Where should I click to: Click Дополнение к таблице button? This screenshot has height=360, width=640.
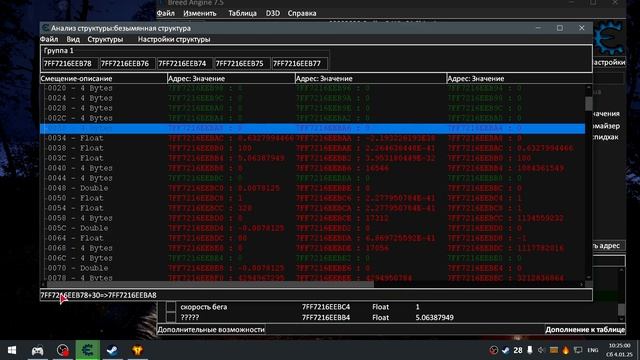point(585,329)
